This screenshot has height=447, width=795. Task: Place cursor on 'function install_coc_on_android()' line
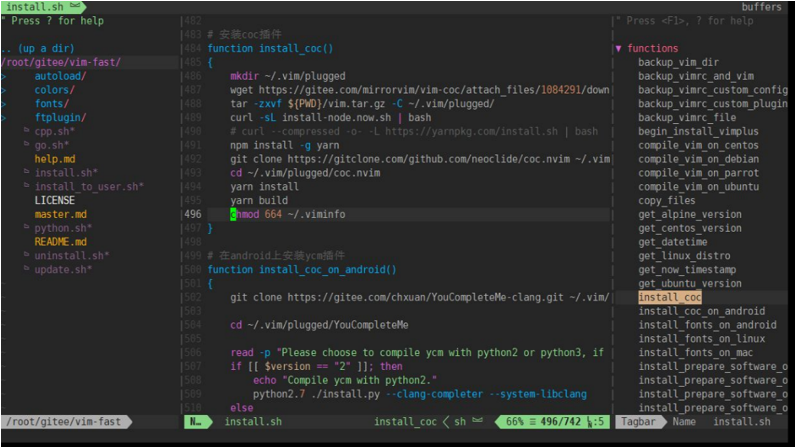302,269
